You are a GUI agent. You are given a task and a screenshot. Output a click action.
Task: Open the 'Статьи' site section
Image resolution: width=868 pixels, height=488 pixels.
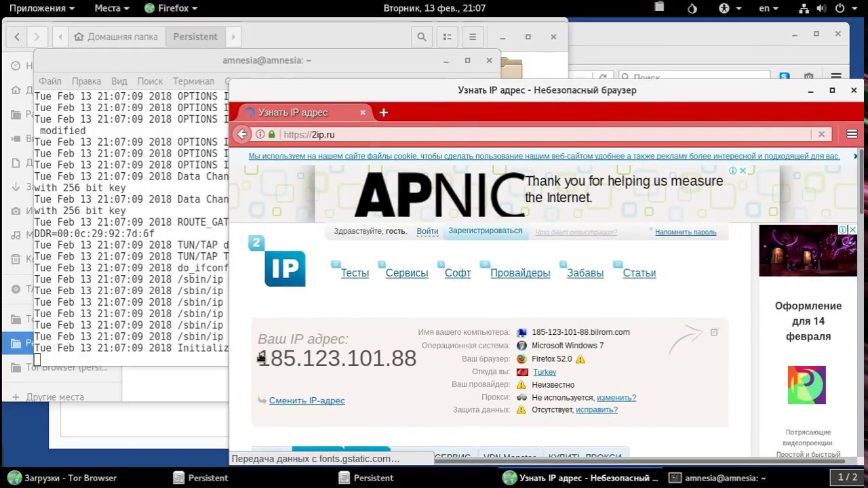pos(639,273)
